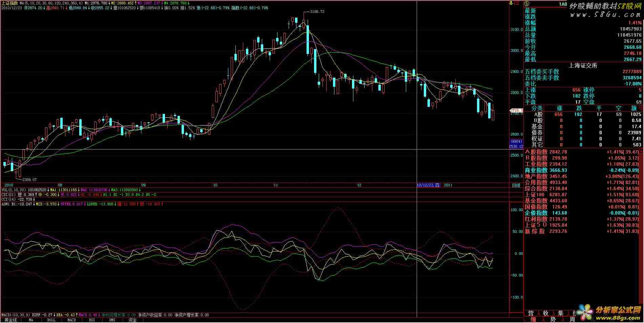Select the 细 detail tab

(534, 320)
